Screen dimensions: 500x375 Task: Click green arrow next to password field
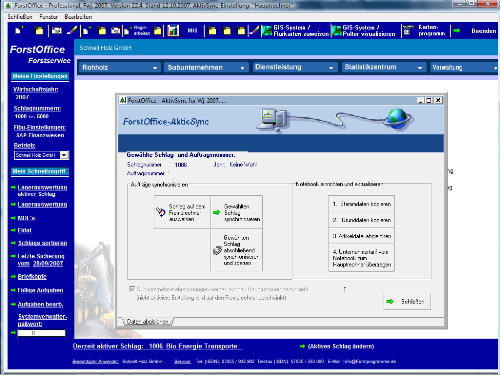pyautogui.click(x=13, y=333)
